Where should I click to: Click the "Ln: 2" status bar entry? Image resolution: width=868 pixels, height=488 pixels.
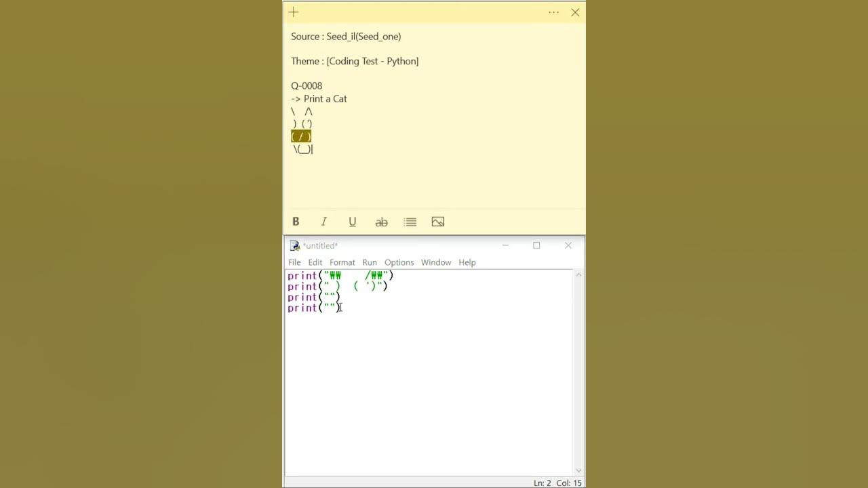[542, 483]
